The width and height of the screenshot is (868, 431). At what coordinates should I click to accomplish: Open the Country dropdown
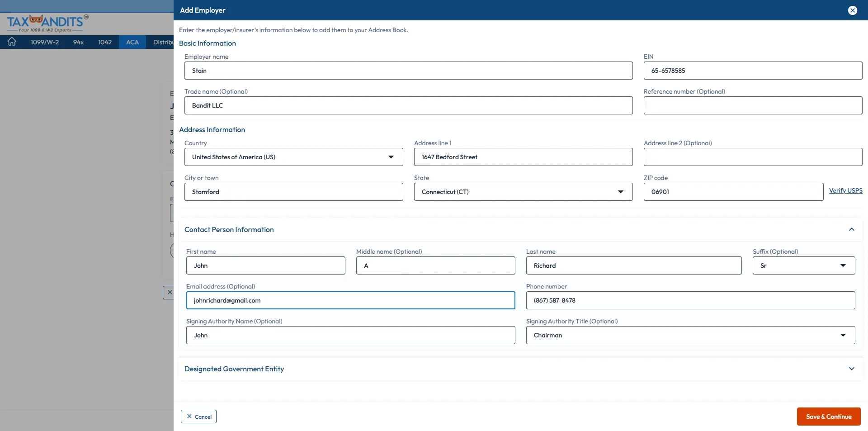[391, 157]
